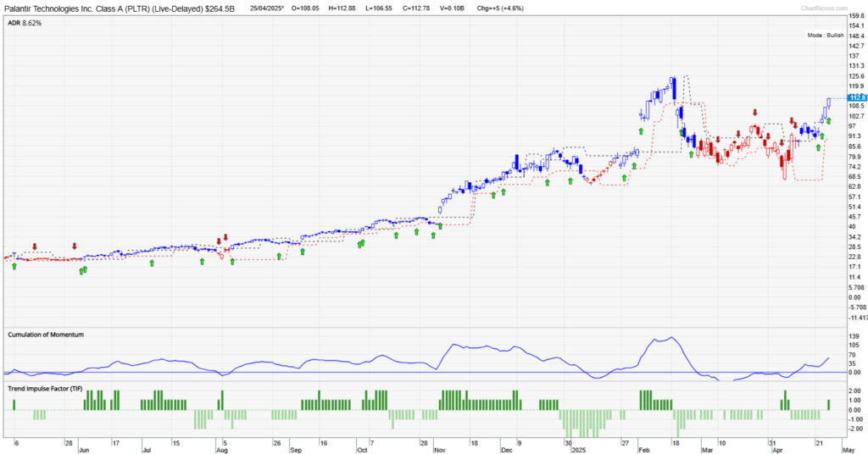Click the 45.7 price axis label
The image size is (868, 454).
[855, 217]
